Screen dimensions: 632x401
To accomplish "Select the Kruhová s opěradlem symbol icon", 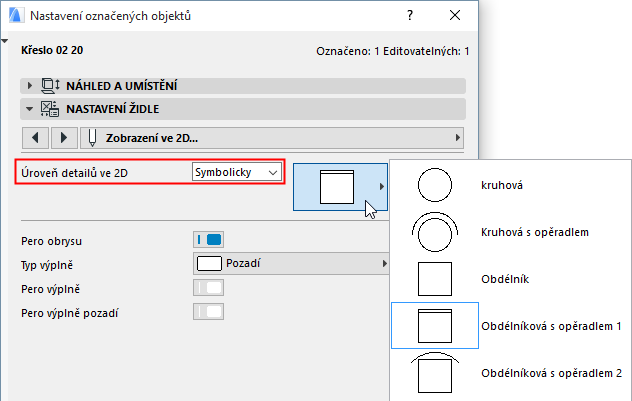I will coord(435,232).
